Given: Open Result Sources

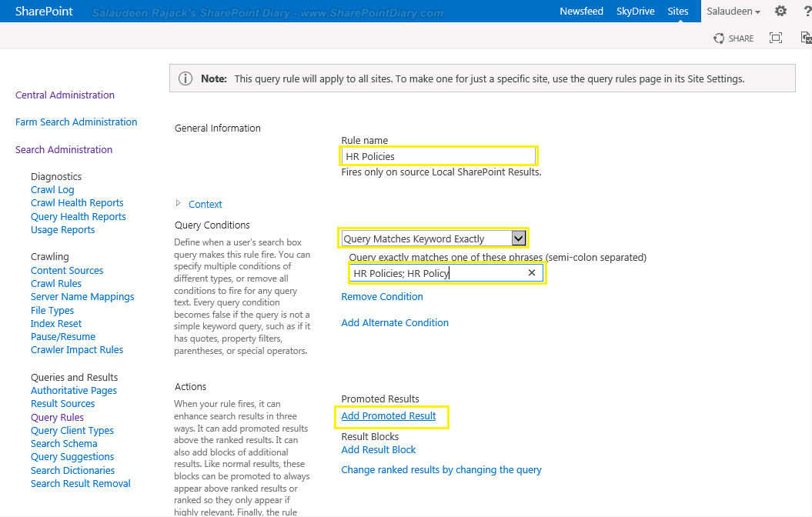Looking at the screenshot, I should point(62,403).
